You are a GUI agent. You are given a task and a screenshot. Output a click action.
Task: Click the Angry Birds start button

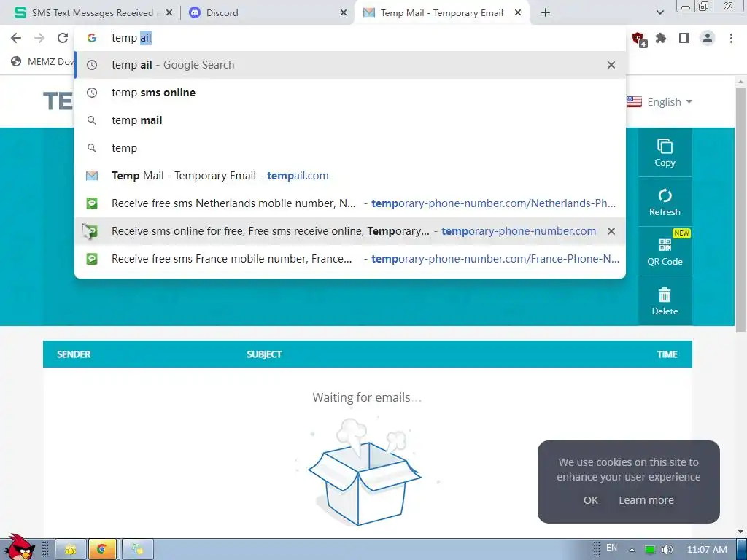pos(19,547)
